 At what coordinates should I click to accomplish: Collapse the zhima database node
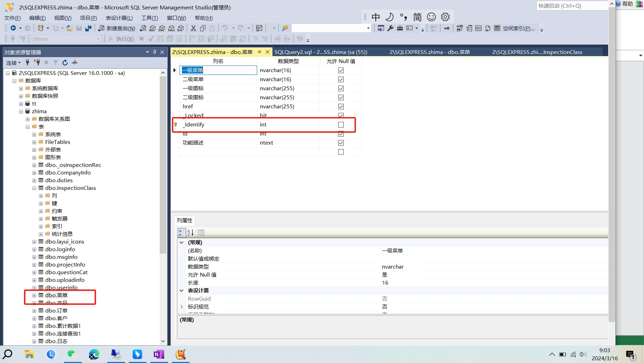pyautogui.click(x=21, y=111)
